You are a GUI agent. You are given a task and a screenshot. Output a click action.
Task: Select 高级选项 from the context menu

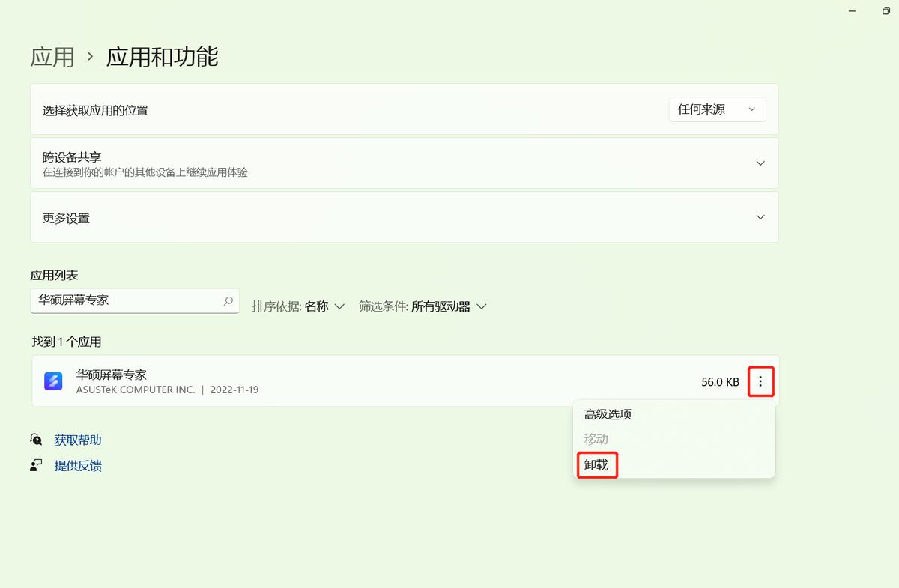[607, 413]
